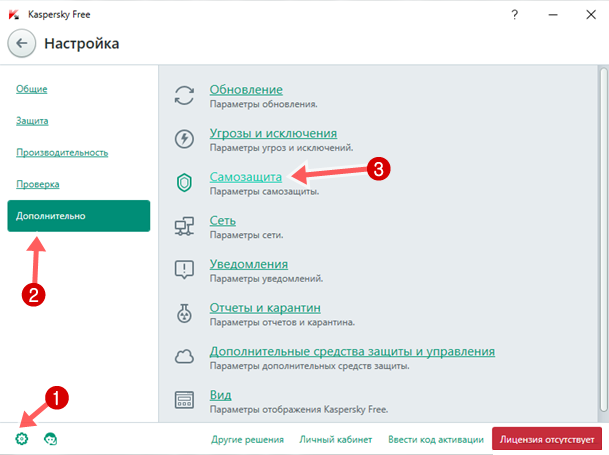
Task: Minimize the Kaspersky Free window
Action: coord(553,15)
